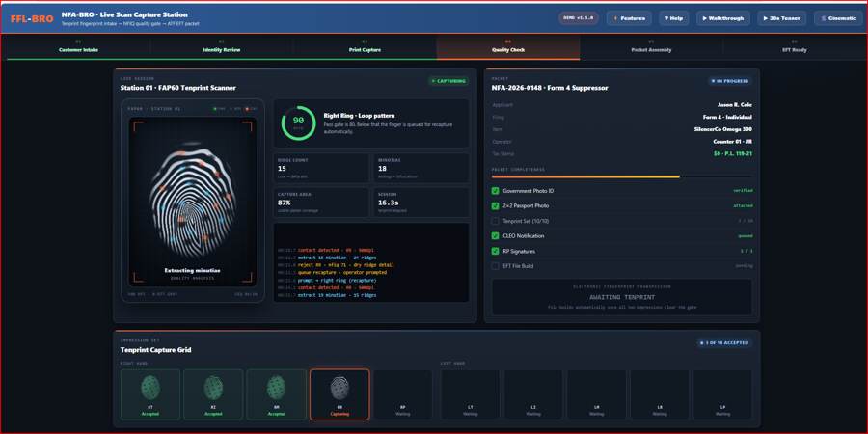
Task: Click the 3 of 10 accepted badge
Action: 724,343
